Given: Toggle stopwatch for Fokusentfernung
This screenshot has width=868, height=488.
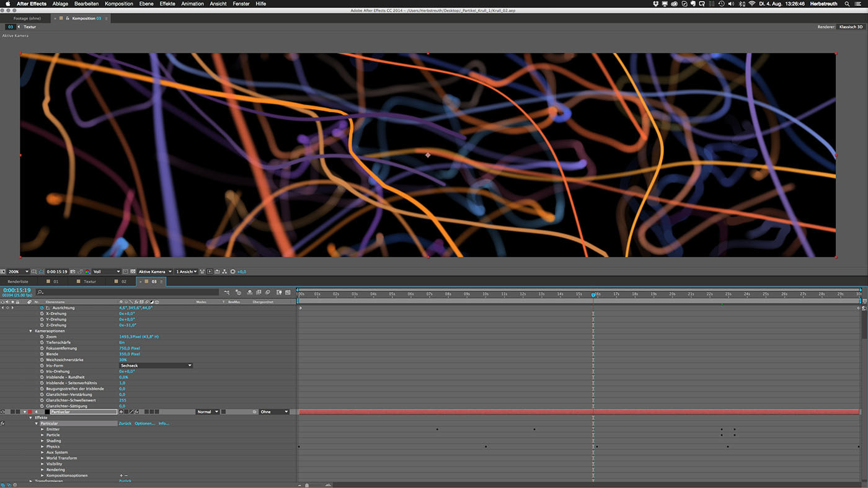Looking at the screenshot, I should (x=42, y=348).
